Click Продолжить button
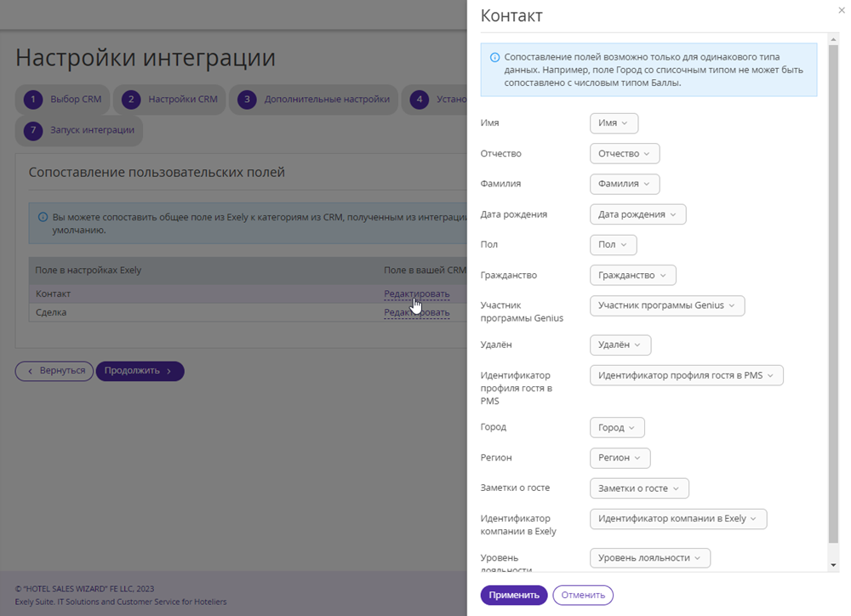The image size is (851, 616). point(140,371)
